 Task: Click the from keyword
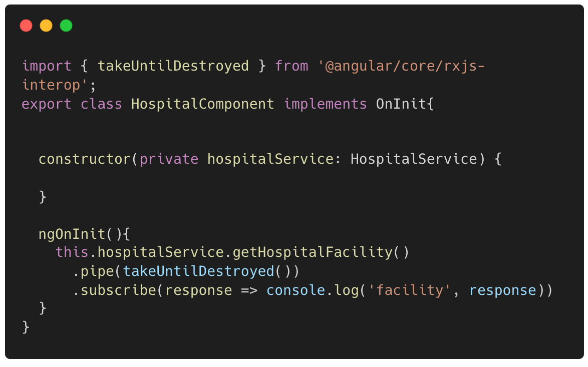[x=292, y=66]
